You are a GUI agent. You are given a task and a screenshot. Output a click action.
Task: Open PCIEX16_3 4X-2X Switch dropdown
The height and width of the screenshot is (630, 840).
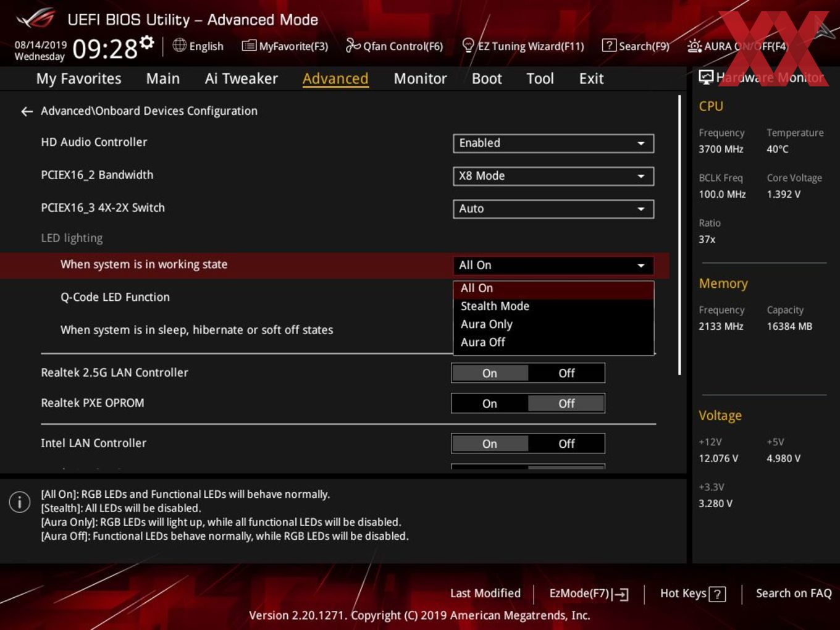click(x=553, y=209)
